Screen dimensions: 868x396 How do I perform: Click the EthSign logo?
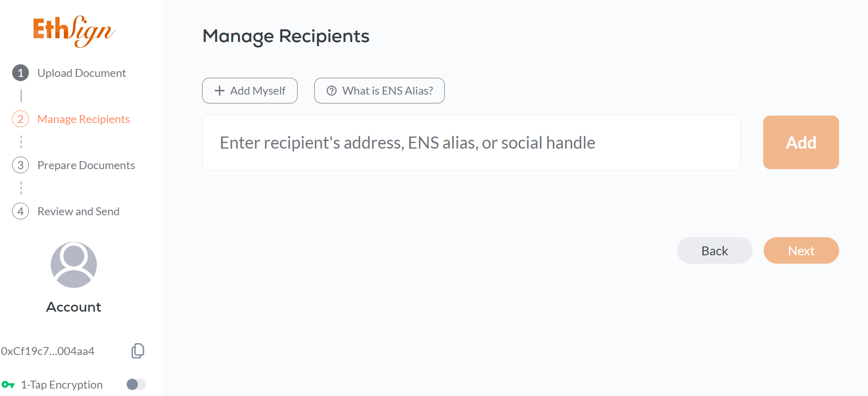click(74, 31)
